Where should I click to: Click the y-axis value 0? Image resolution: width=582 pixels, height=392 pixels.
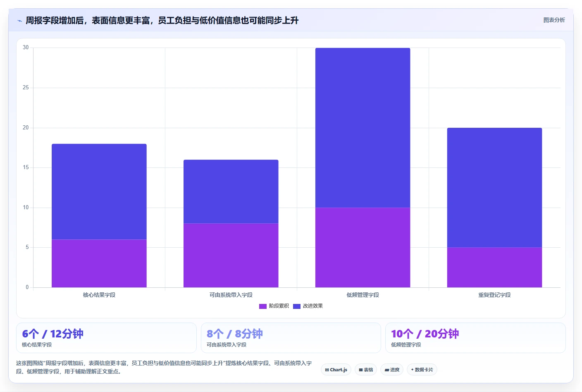27,287
